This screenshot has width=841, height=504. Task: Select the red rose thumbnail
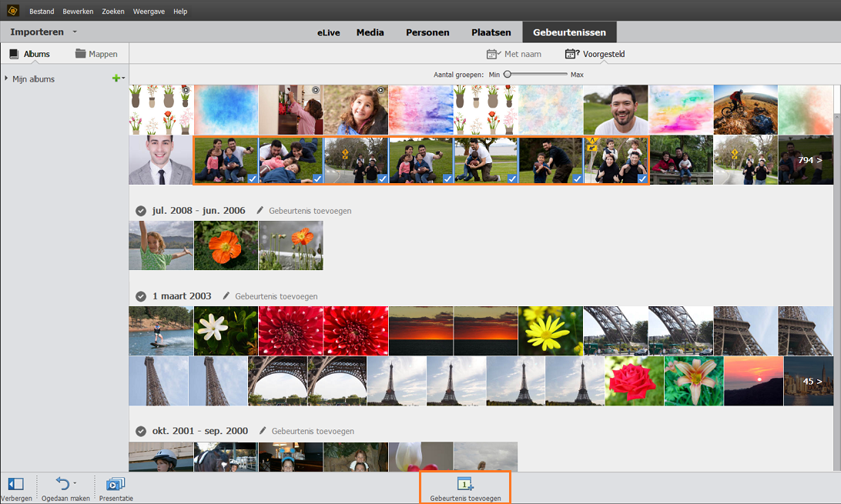(634, 382)
